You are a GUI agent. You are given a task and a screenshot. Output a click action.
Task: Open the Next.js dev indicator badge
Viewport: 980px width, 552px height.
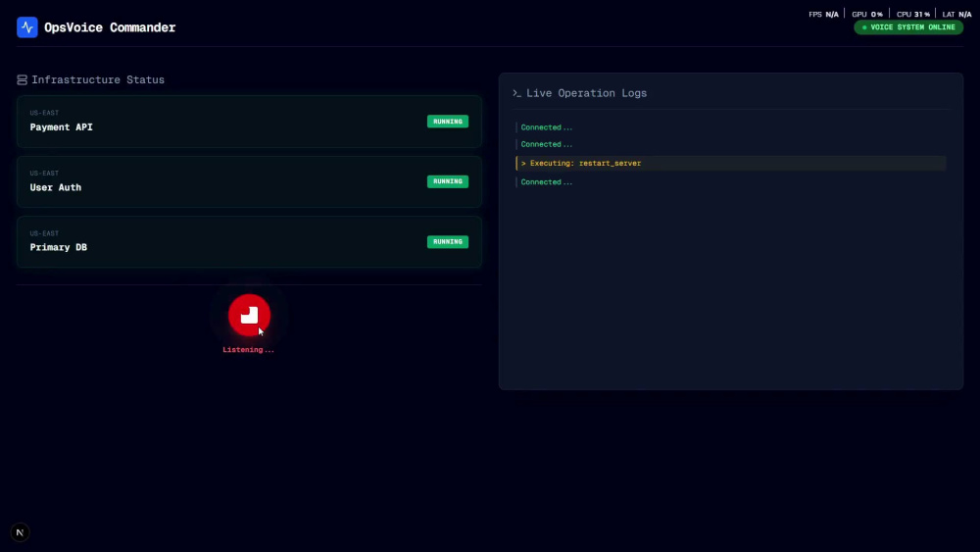coord(20,532)
